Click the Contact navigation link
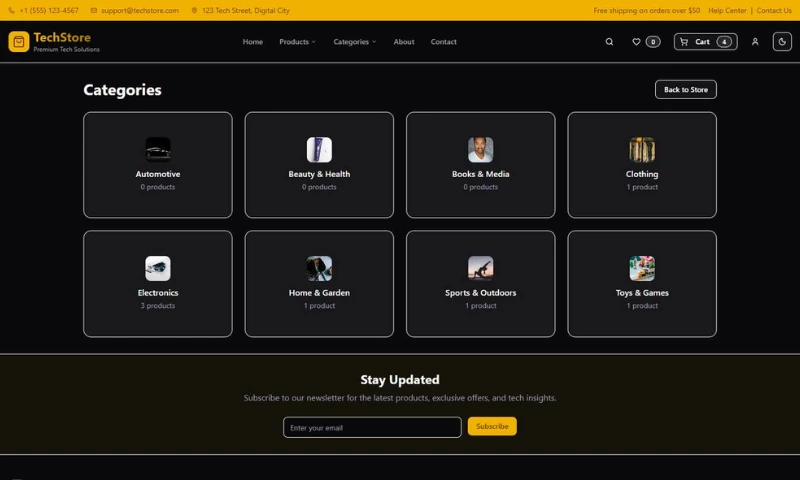The image size is (800, 480). (443, 42)
